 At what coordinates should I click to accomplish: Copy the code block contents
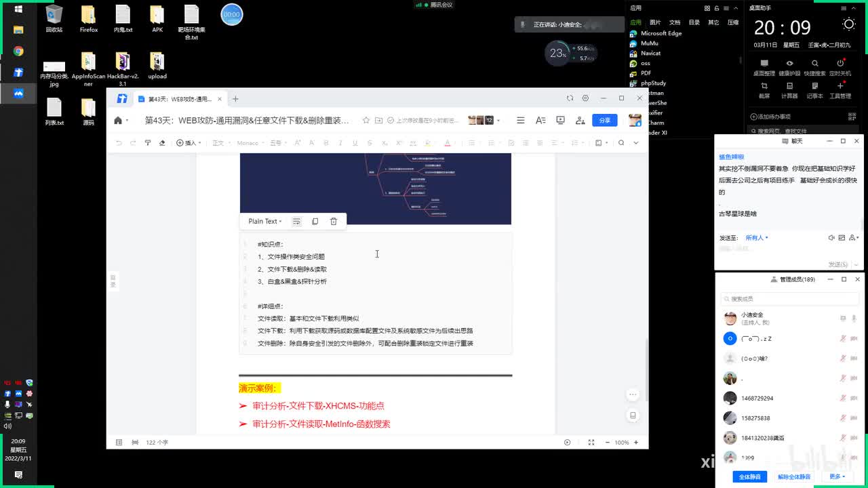coord(315,221)
